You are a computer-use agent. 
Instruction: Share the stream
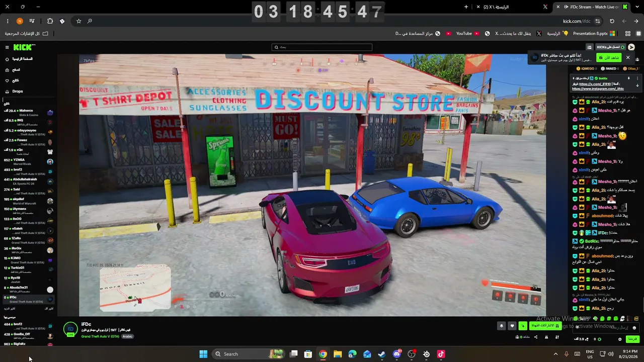(x=535, y=337)
